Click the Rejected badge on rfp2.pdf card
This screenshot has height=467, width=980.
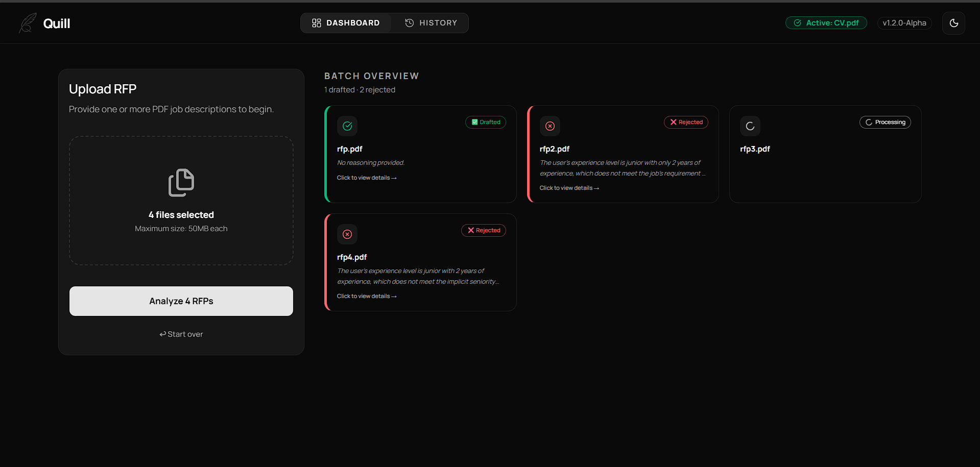click(x=686, y=122)
